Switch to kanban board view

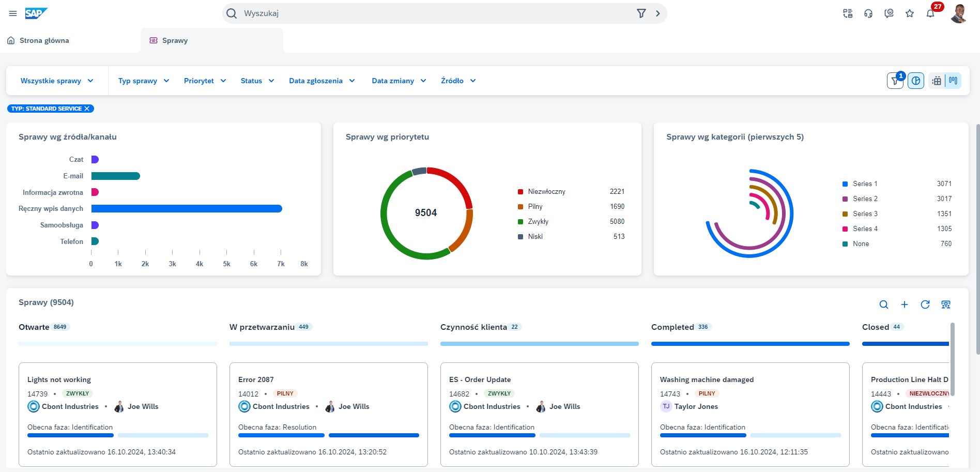[x=953, y=81]
